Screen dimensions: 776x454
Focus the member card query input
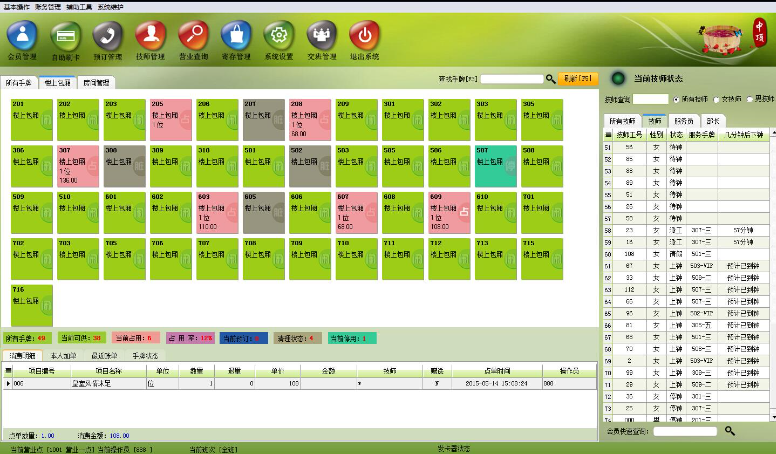685,431
